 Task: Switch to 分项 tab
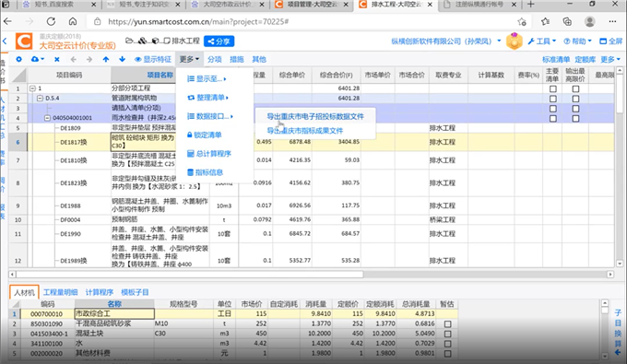[214, 59]
